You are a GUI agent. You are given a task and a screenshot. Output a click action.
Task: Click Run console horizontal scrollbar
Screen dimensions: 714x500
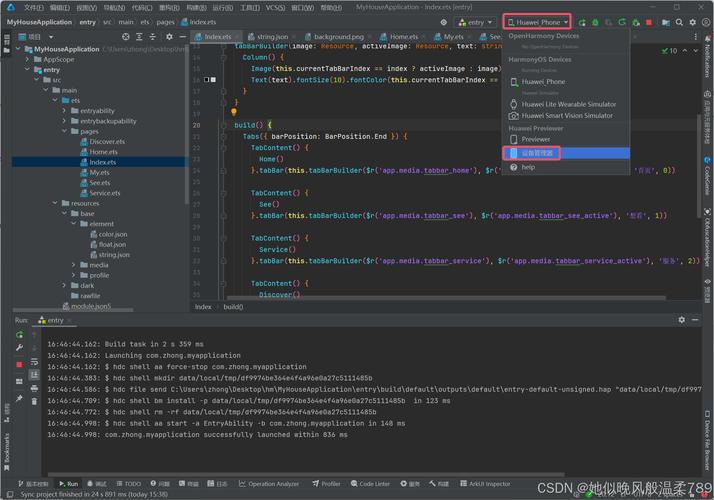coord(306,474)
